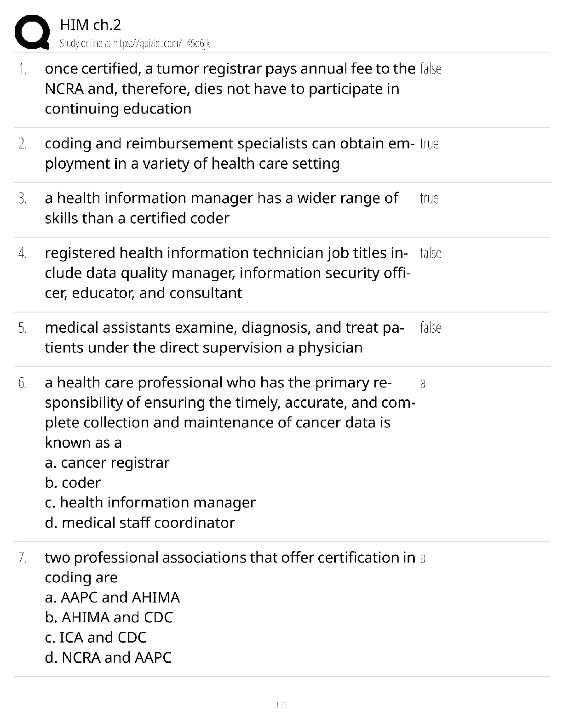The width and height of the screenshot is (563, 728).
Task: Click the Quizlet Q logo icon
Action: click(x=32, y=32)
